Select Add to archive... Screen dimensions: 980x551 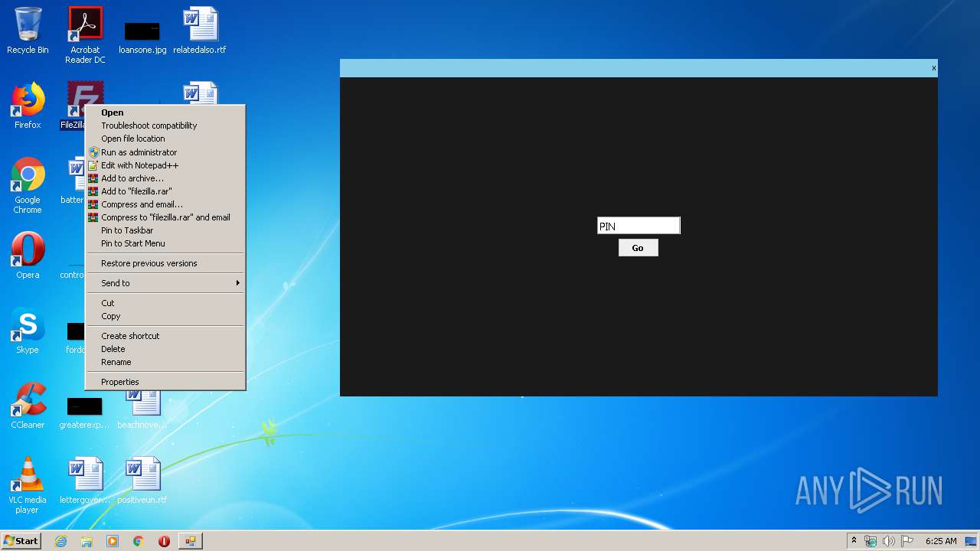click(x=165, y=178)
